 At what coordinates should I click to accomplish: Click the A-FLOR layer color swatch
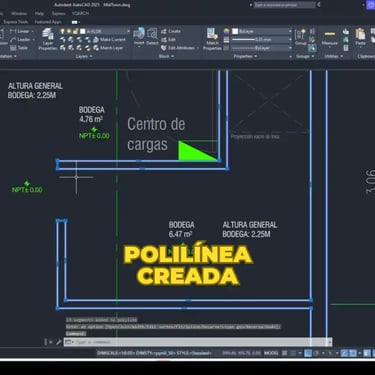click(x=82, y=31)
